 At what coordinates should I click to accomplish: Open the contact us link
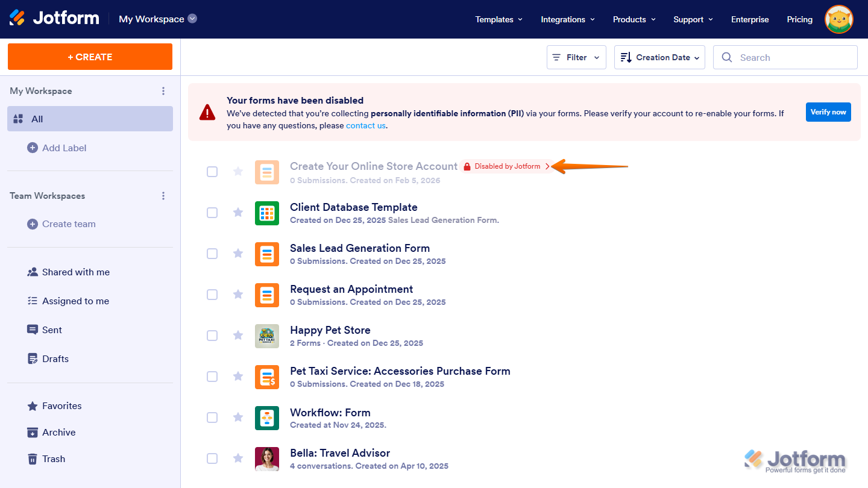point(365,125)
